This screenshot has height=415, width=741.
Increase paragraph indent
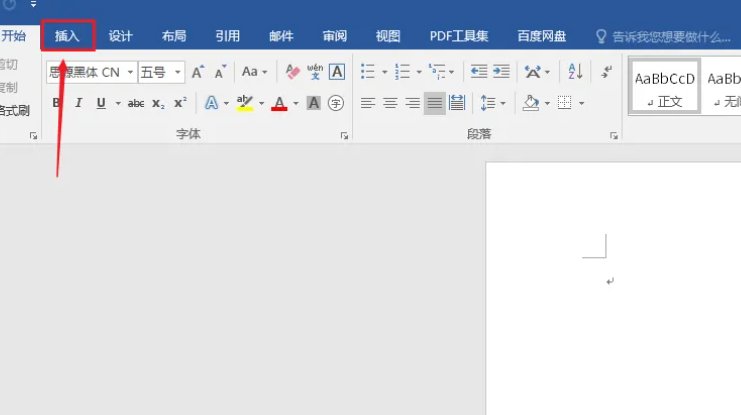coord(501,72)
